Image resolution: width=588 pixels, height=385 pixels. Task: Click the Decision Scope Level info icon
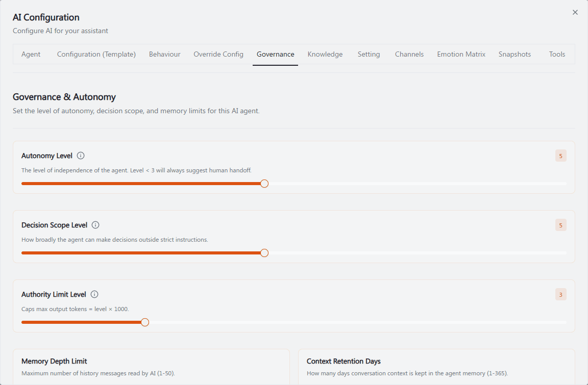(95, 225)
